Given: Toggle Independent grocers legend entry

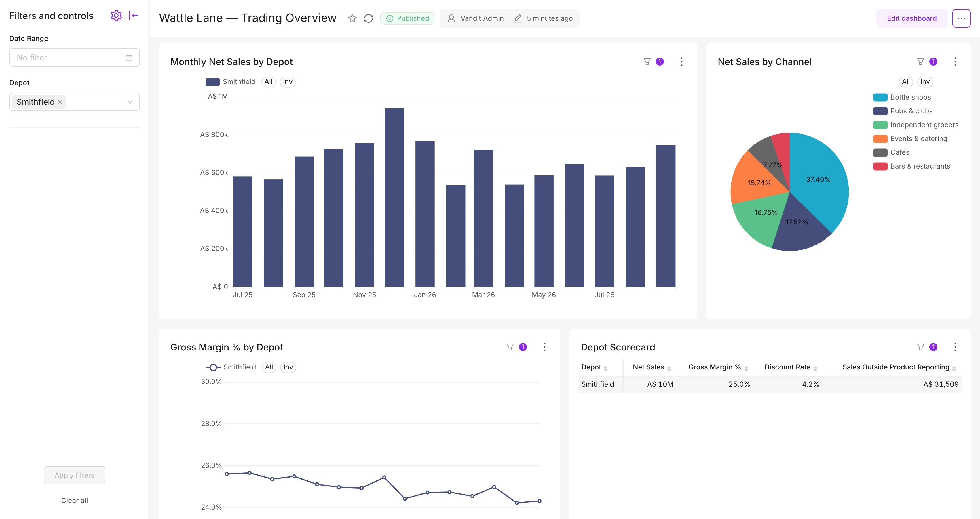Looking at the screenshot, I should [x=916, y=125].
